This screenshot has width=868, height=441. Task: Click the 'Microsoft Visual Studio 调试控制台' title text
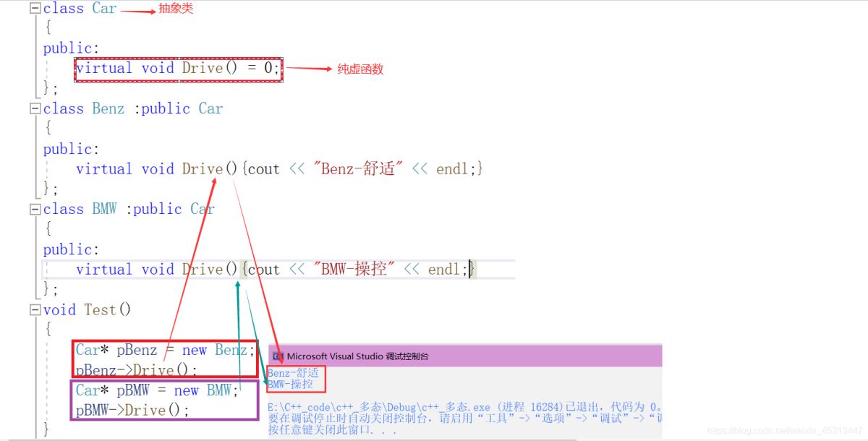[357, 356]
